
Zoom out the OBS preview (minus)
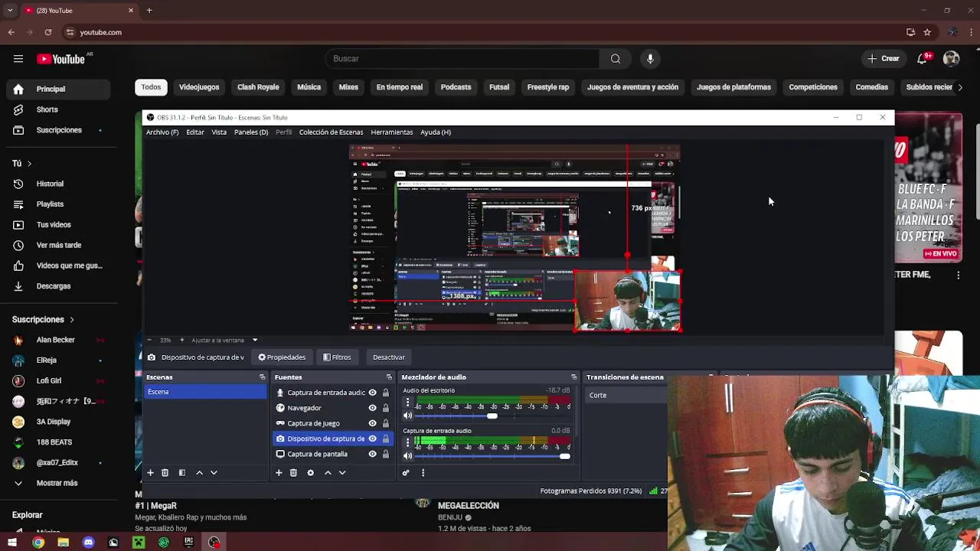tap(149, 340)
